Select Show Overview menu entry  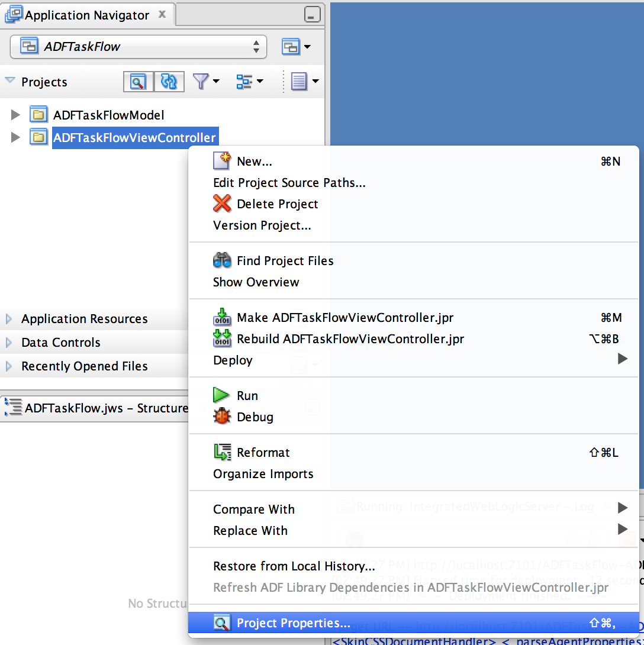pyautogui.click(x=414, y=282)
